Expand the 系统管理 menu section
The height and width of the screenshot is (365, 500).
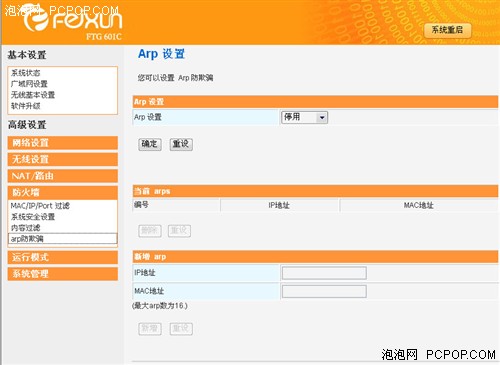pyautogui.click(x=63, y=274)
